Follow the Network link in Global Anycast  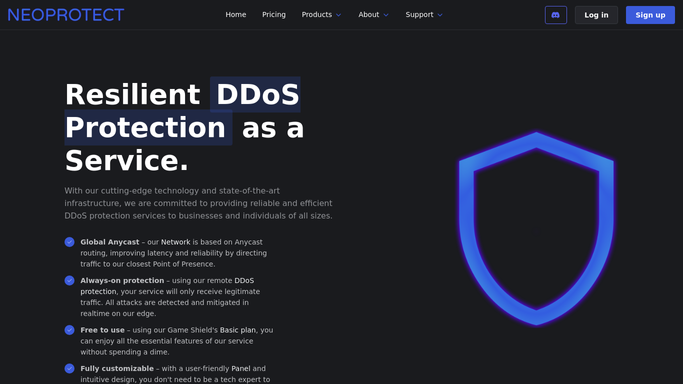(176, 242)
